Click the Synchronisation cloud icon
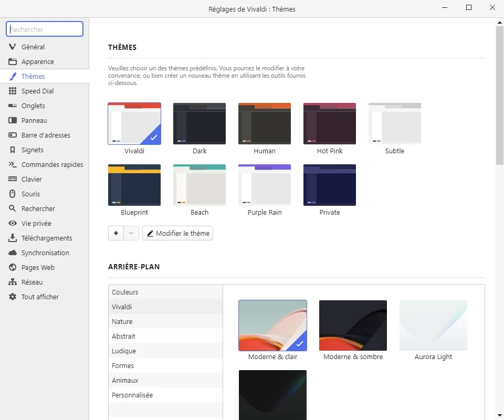The image size is (504, 420). (13, 253)
